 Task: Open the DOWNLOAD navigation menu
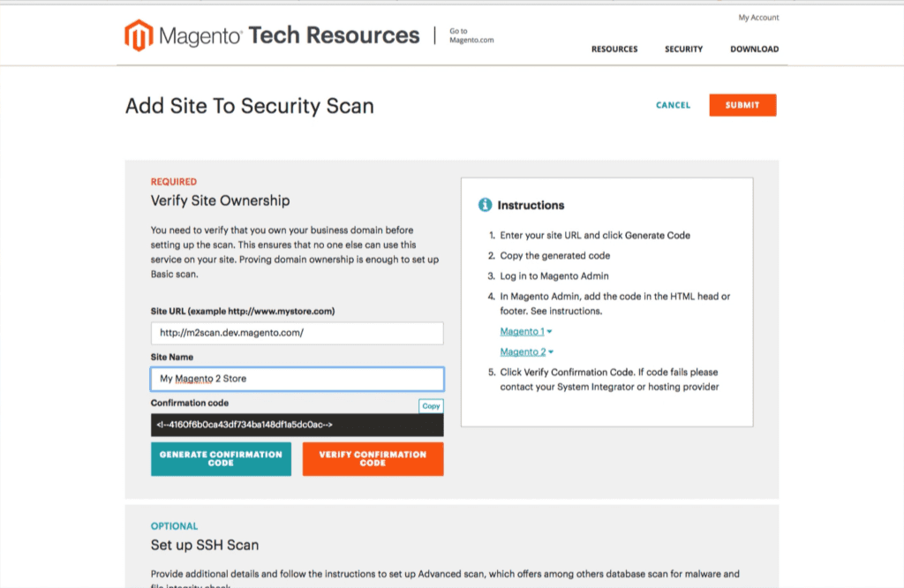pos(754,49)
